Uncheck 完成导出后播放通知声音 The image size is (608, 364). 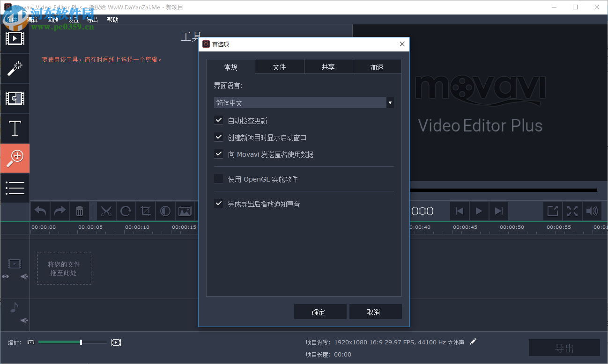[x=218, y=203]
